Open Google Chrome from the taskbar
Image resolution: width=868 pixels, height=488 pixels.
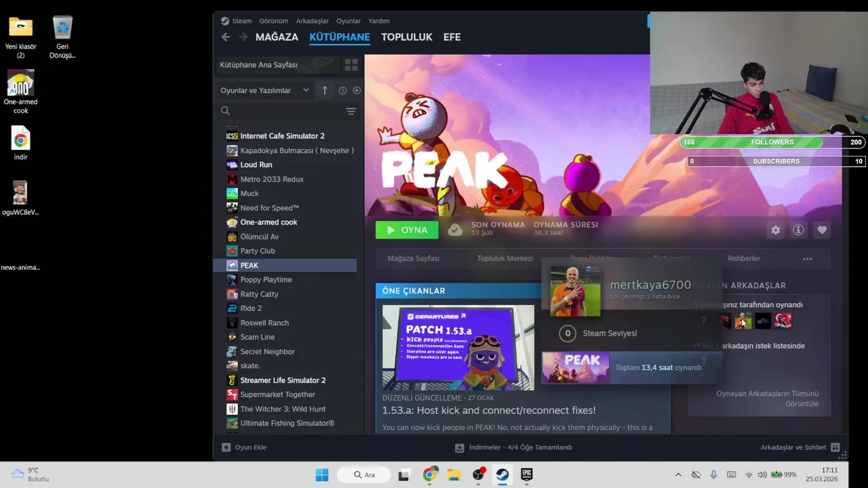pos(429,474)
